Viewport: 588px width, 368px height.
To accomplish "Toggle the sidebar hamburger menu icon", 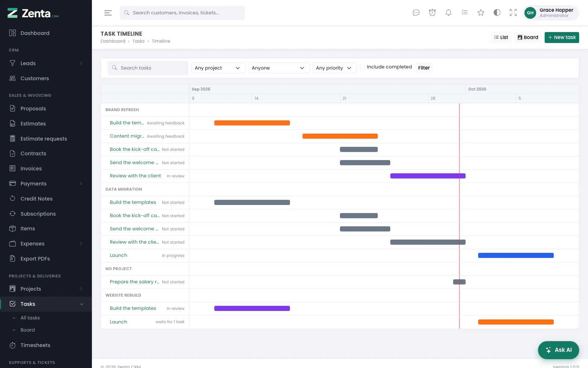I will tap(108, 13).
